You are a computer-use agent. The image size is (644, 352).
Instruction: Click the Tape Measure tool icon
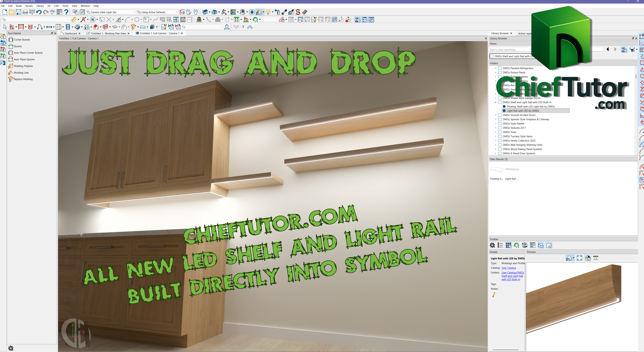73,19
